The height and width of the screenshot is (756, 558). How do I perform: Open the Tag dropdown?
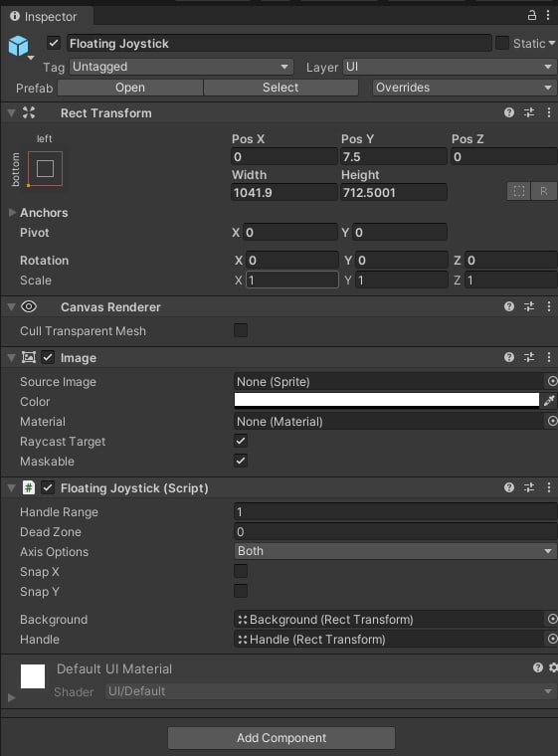coord(181,67)
